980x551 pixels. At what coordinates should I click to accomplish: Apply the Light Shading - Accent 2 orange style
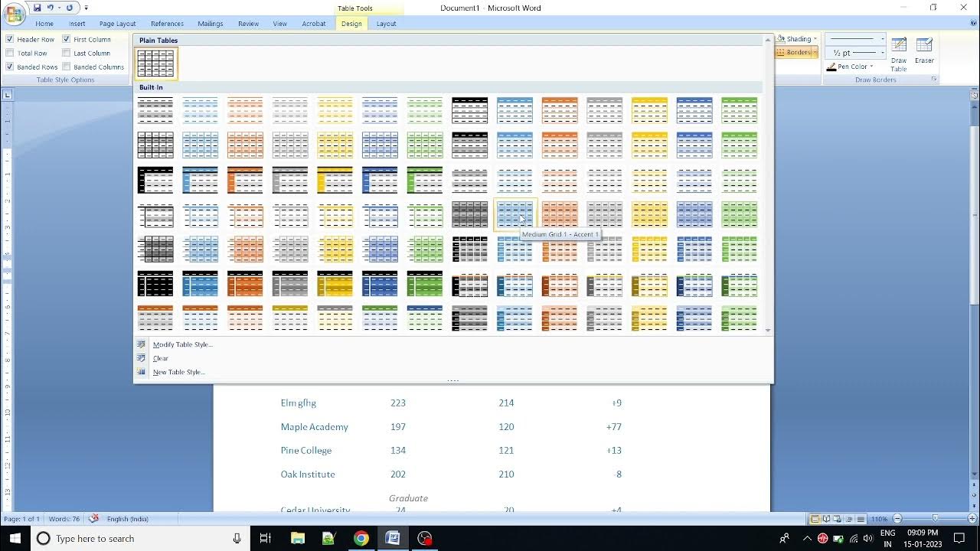click(x=245, y=110)
